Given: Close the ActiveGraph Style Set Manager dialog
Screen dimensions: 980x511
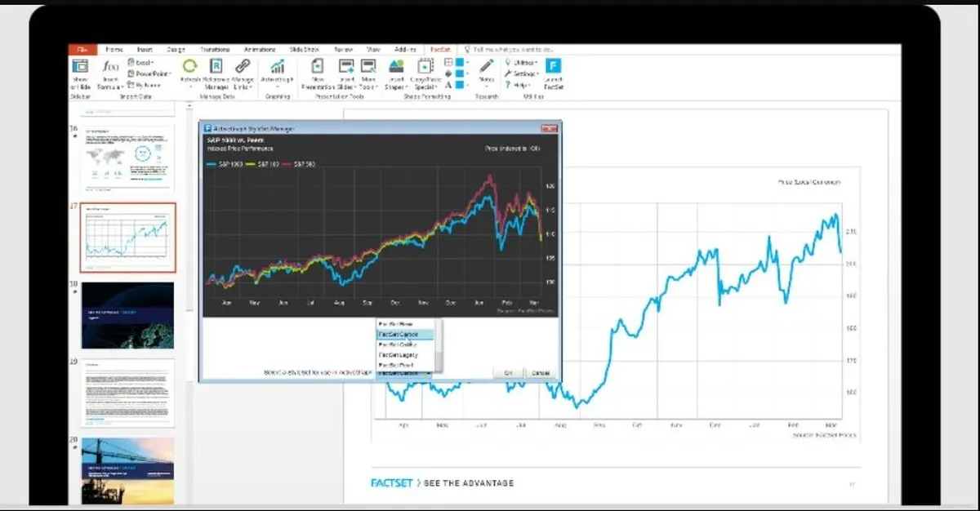Looking at the screenshot, I should pyautogui.click(x=550, y=128).
